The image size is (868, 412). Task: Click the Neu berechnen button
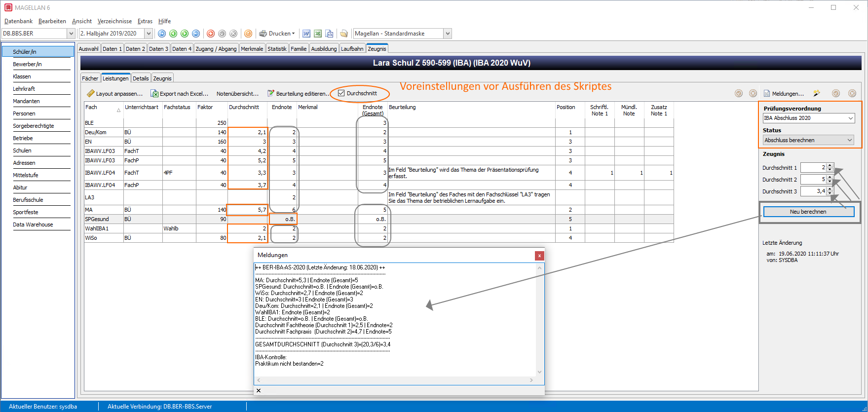(808, 212)
